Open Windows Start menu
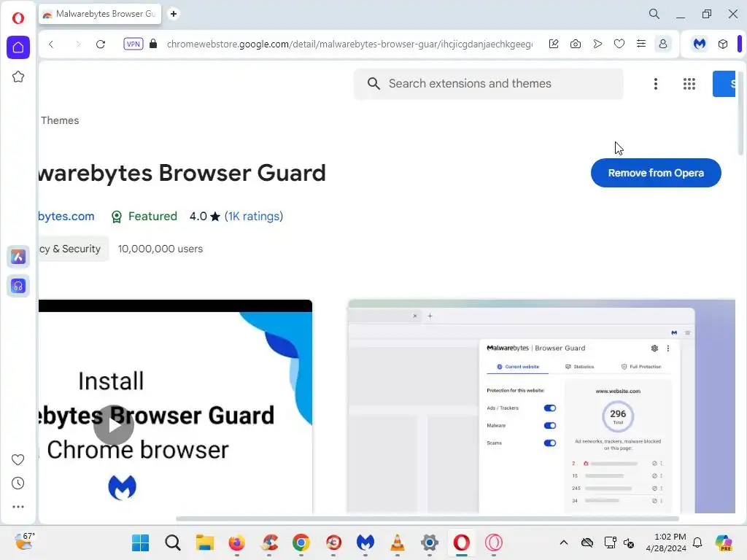The image size is (747, 560). coord(141,542)
